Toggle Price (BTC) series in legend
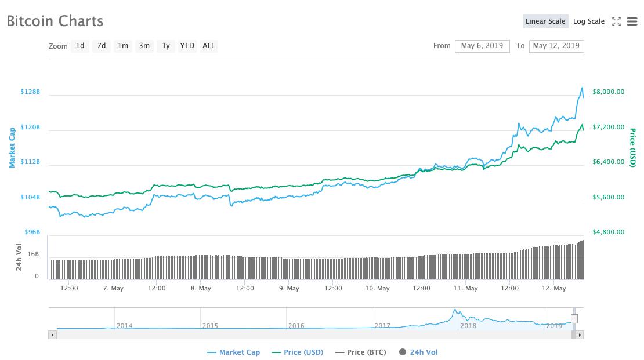The width and height of the screenshot is (644, 360). [x=361, y=352]
